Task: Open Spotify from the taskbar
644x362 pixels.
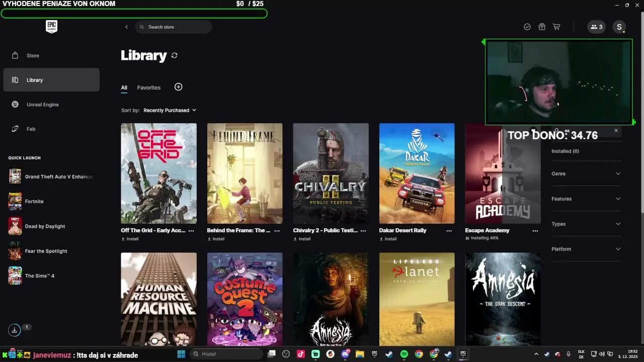Action: pos(404,354)
